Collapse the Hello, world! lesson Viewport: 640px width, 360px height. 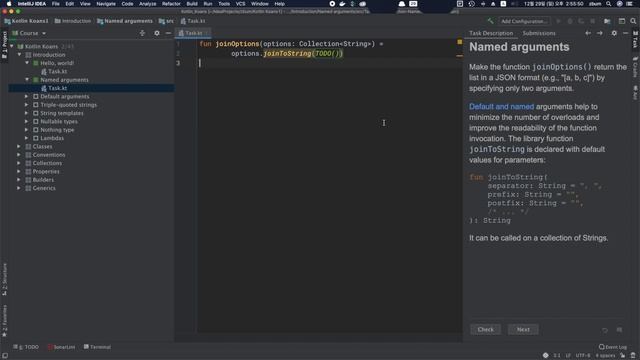point(27,63)
